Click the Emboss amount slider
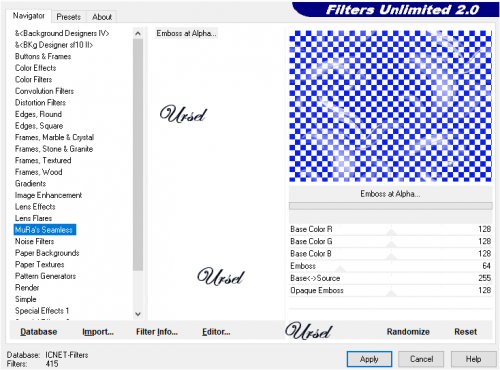This screenshot has width=500, height=370. (x=390, y=266)
